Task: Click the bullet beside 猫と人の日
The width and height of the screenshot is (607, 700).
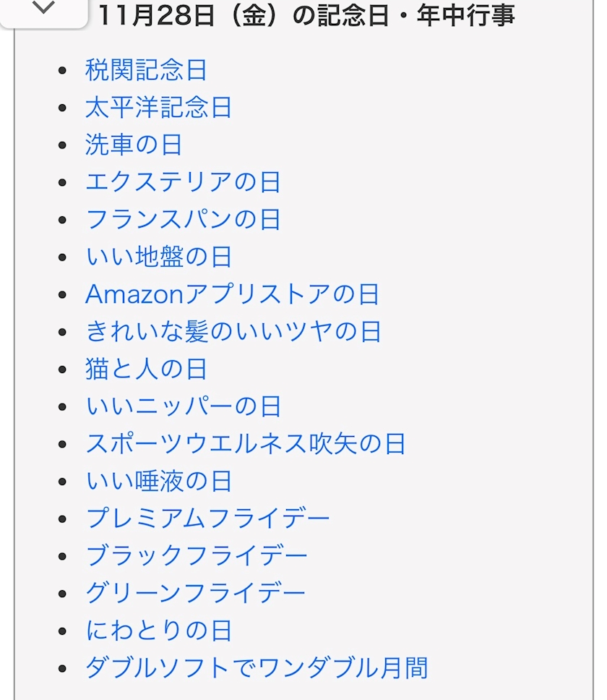Action: (x=64, y=370)
